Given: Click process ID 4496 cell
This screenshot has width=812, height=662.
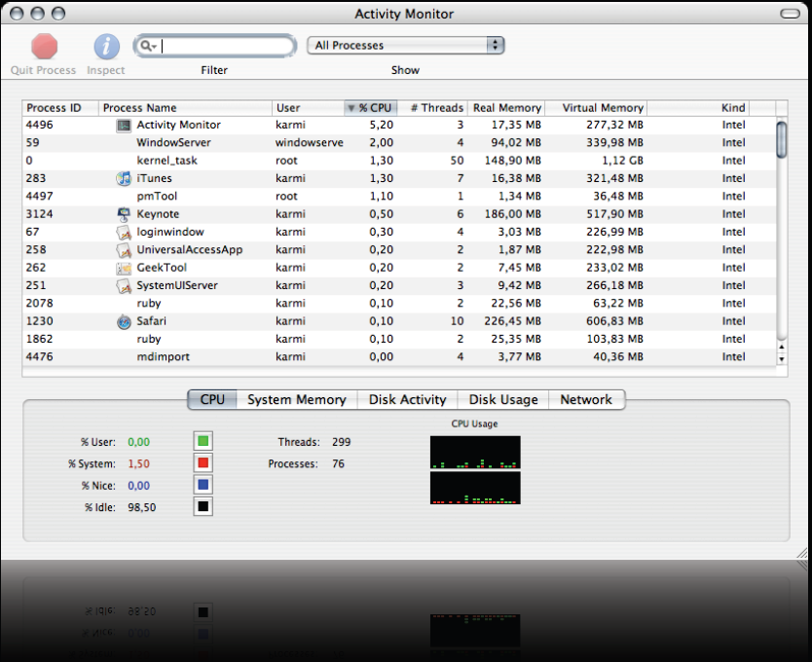Looking at the screenshot, I should [x=39, y=125].
